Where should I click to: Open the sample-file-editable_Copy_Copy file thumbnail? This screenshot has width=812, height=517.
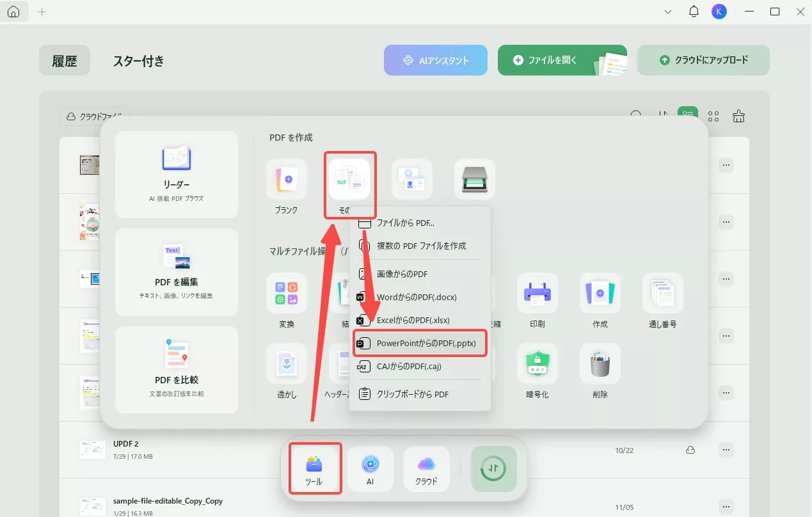point(92,505)
